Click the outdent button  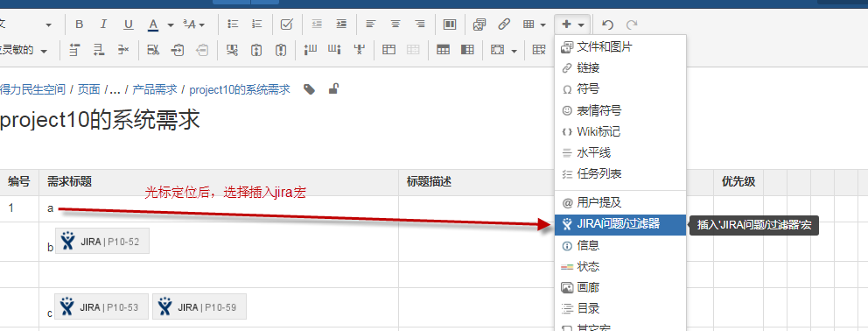(317, 25)
